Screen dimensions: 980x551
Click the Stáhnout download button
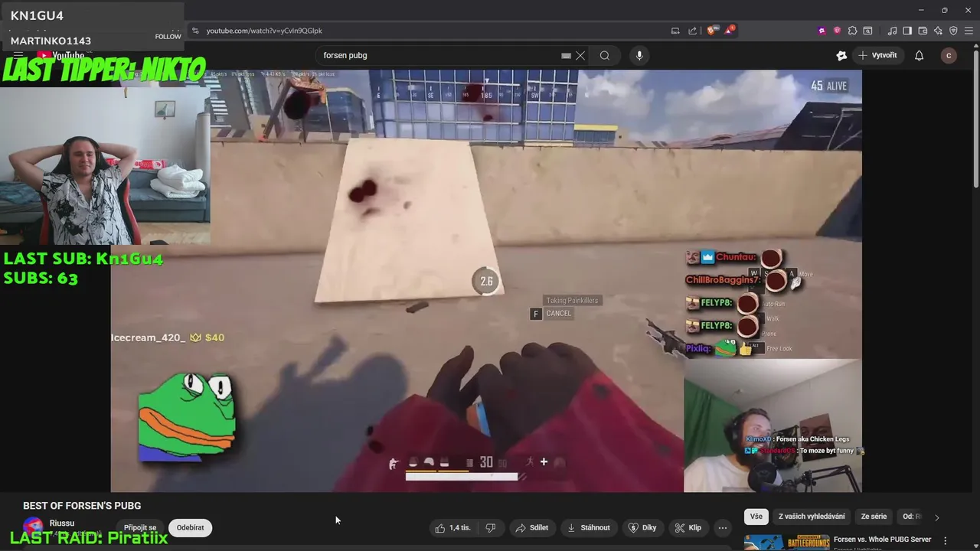click(588, 527)
